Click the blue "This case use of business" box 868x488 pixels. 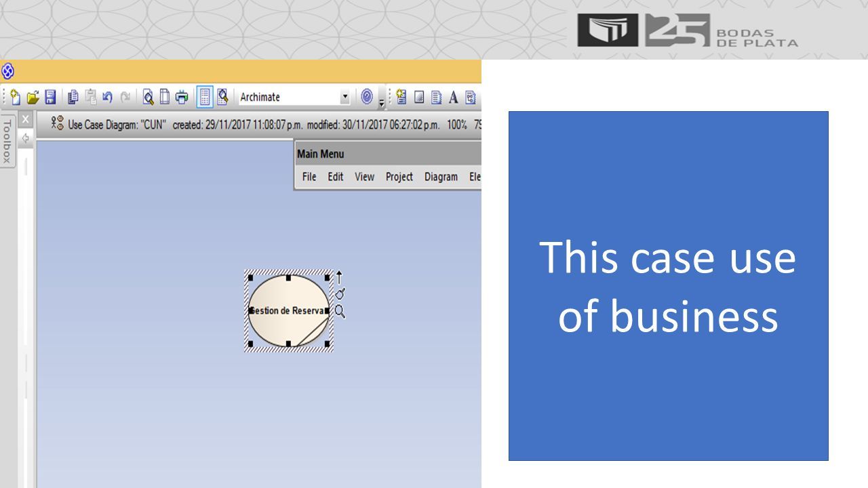pyautogui.click(x=668, y=286)
